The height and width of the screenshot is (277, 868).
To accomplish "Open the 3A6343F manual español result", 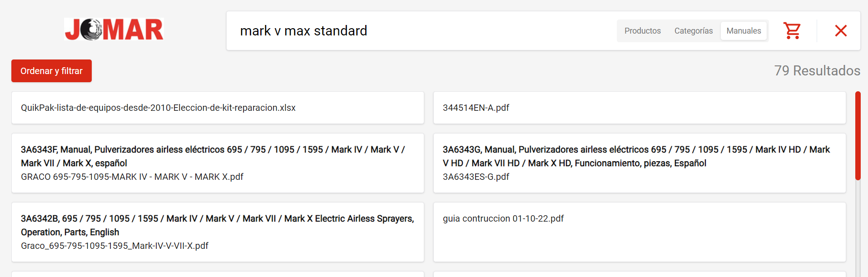I will pyautogui.click(x=213, y=156).
